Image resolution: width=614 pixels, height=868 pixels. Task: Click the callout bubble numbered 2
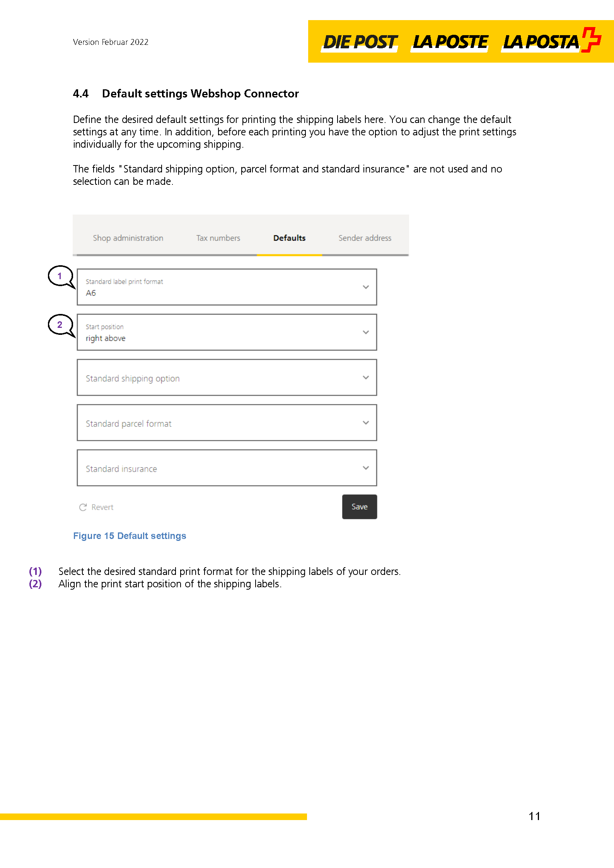[x=60, y=325]
